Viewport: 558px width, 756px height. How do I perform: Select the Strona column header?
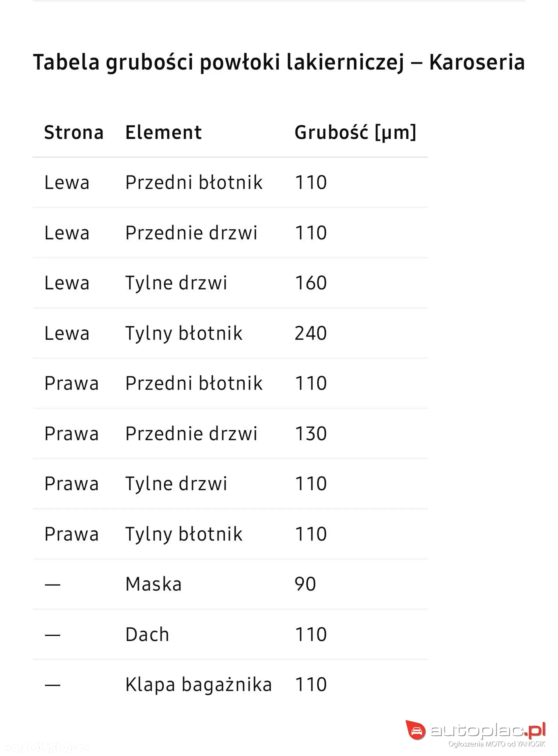(x=74, y=132)
